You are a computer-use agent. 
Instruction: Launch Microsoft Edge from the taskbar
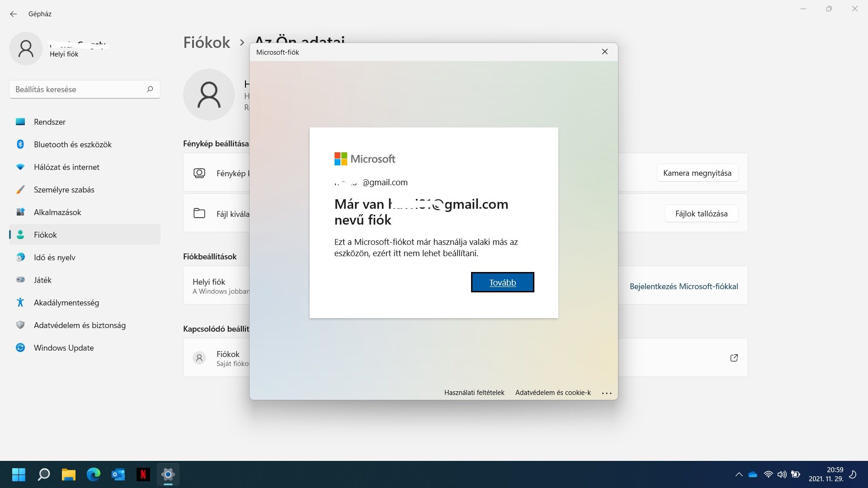(x=94, y=474)
